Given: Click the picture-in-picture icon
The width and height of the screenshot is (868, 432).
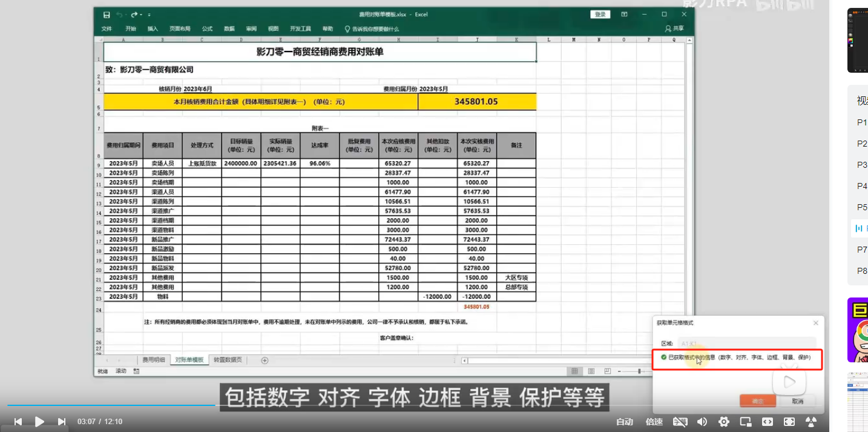Looking at the screenshot, I should [x=746, y=422].
